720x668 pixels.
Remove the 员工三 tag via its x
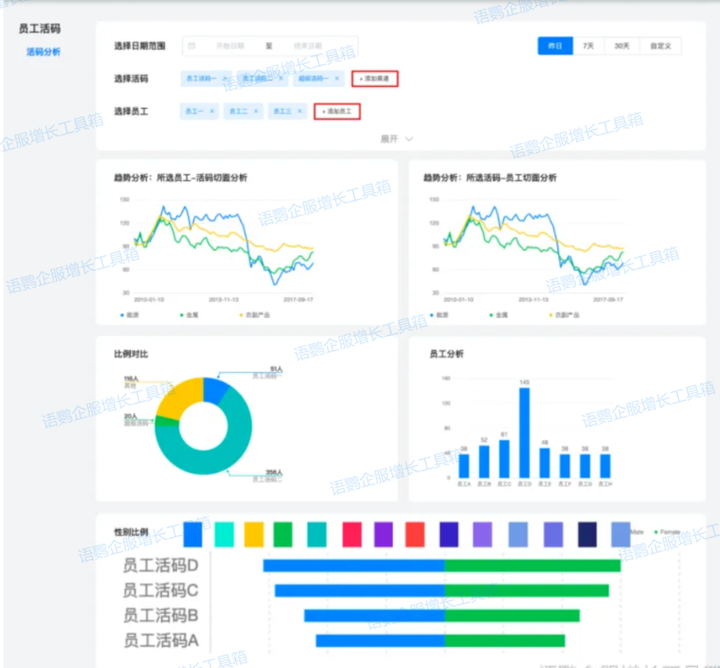tap(300, 111)
